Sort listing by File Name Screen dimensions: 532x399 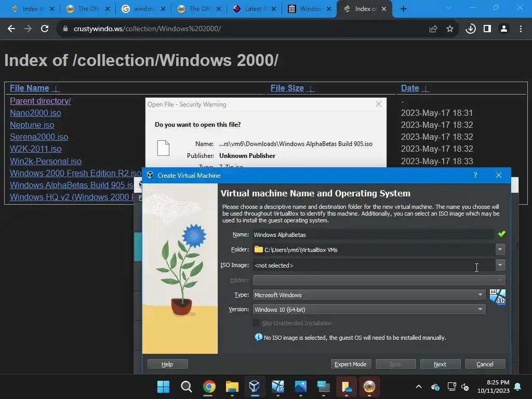point(30,88)
